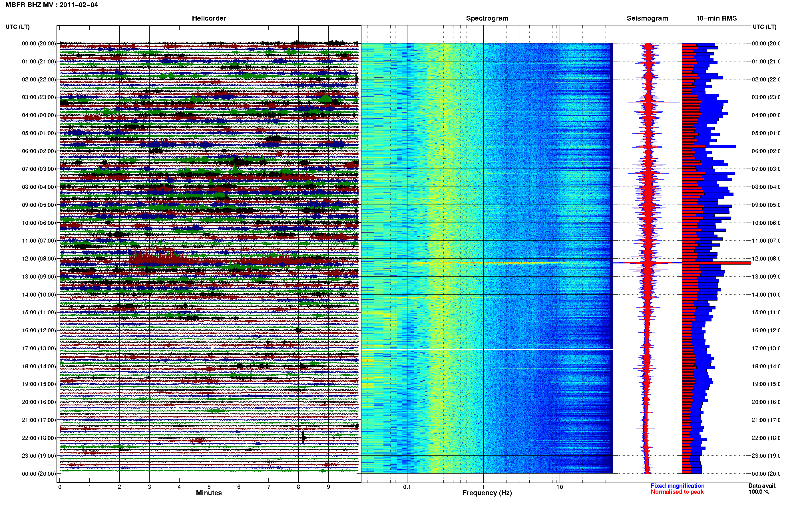Click the '10-min RMS' panel heading

click(716, 19)
